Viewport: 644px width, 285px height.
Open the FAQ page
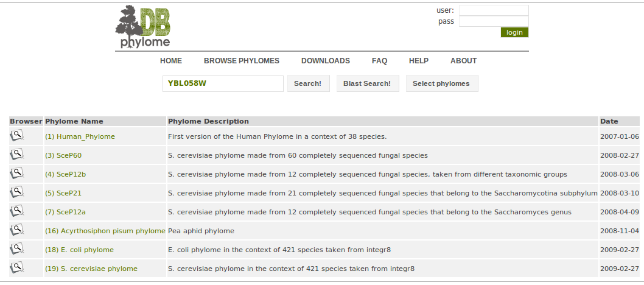click(379, 61)
